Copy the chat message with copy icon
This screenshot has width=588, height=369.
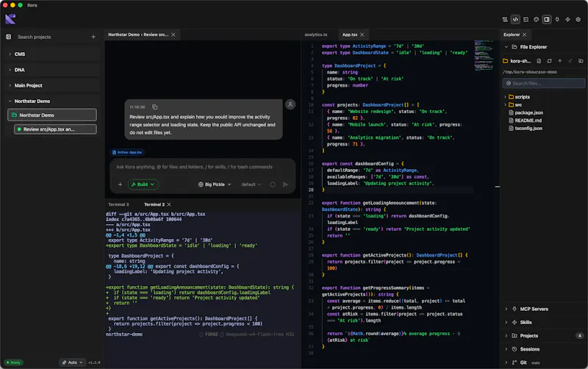coord(154,107)
